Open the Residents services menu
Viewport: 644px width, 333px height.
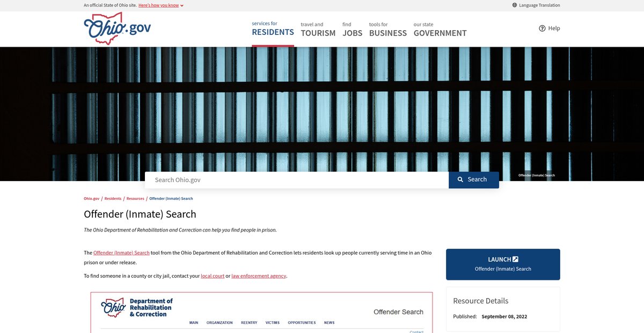tap(273, 29)
